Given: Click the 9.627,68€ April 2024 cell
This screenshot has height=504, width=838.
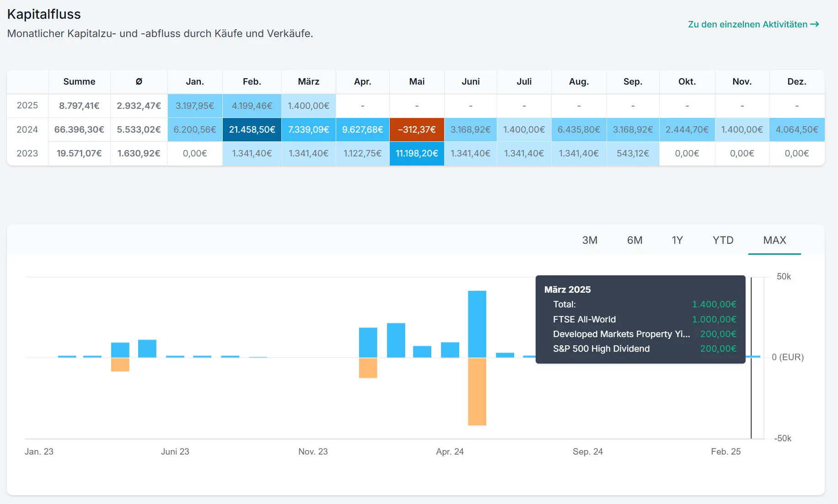Looking at the screenshot, I should pyautogui.click(x=363, y=129).
